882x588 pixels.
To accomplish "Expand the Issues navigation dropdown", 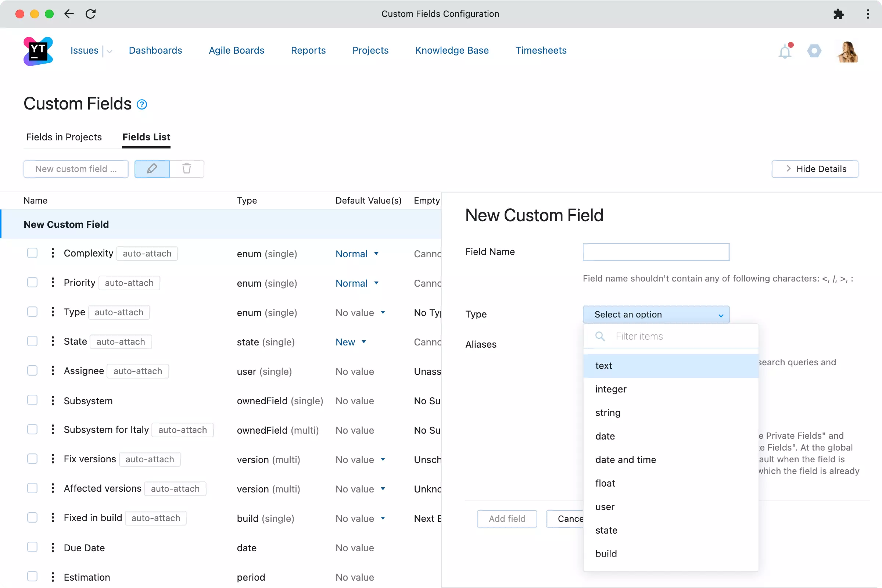I will [108, 51].
